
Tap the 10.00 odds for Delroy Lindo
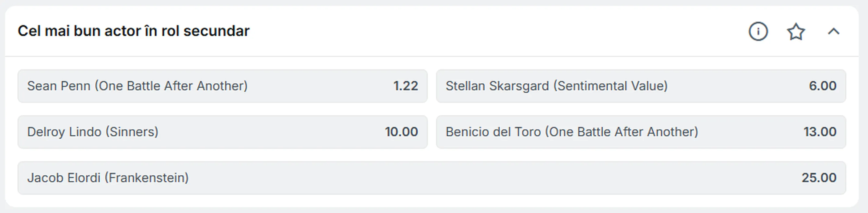pos(401,132)
